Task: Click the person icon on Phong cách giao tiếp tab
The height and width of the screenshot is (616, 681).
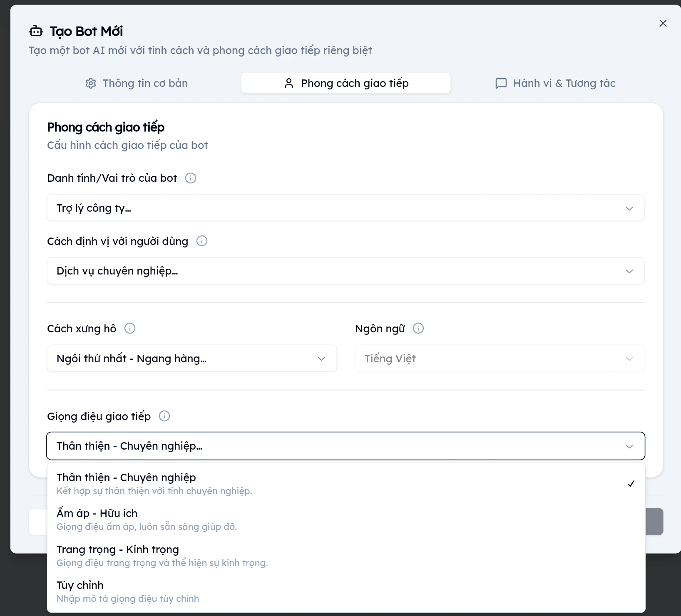Action: 288,83
